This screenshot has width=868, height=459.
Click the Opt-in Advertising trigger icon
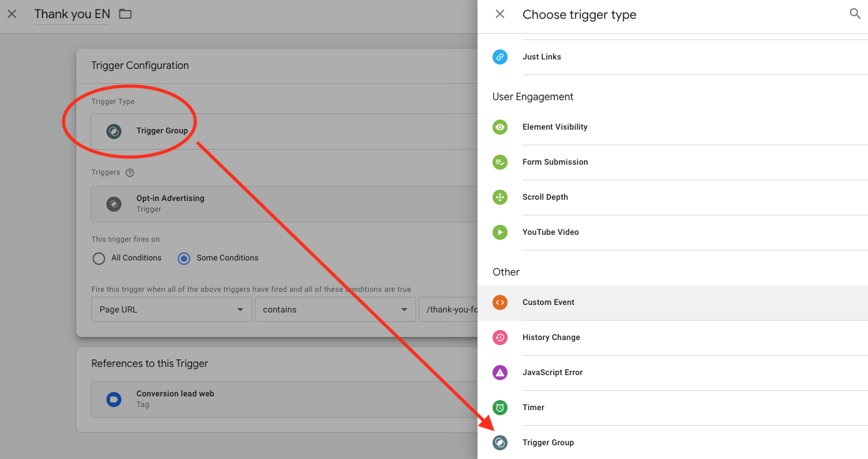[x=114, y=204]
